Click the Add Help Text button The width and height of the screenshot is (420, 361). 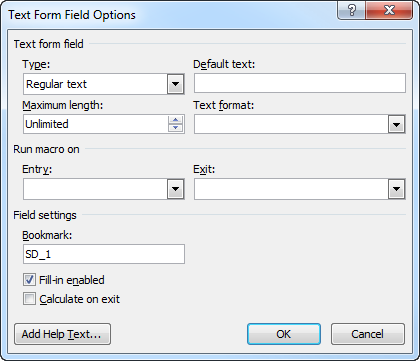62,334
